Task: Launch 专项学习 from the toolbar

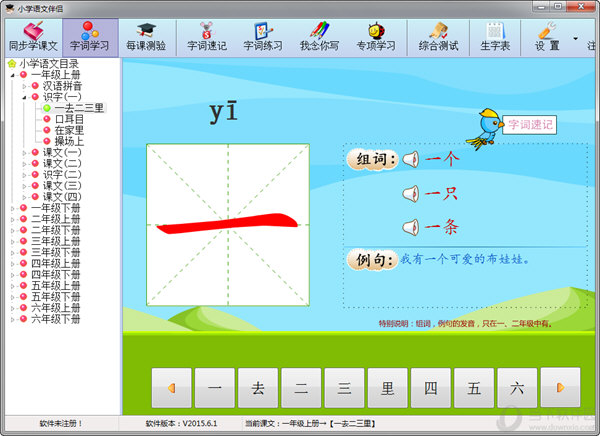Action: (x=377, y=37)
